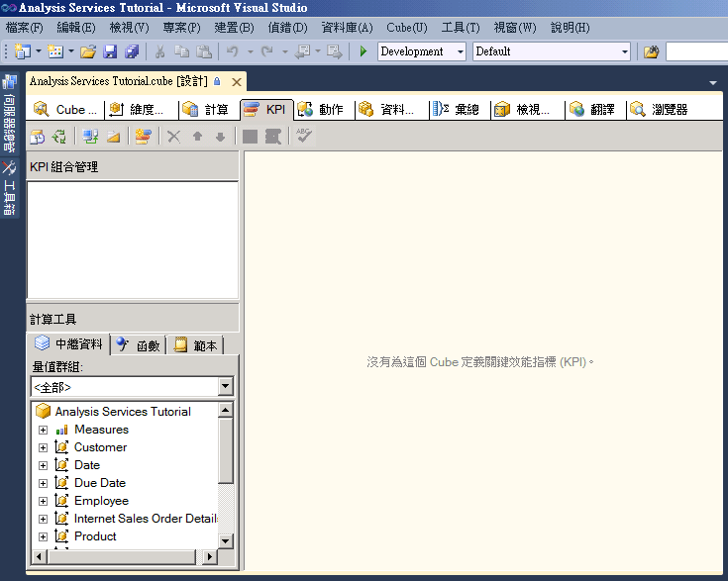
Task: Select the 範本 calculation tools tab
Action: click(195, 345)
